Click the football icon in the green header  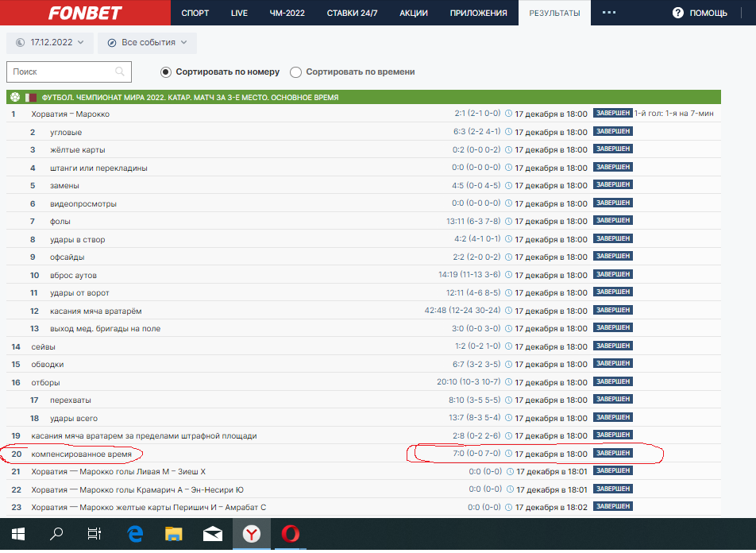click(13, 98)
